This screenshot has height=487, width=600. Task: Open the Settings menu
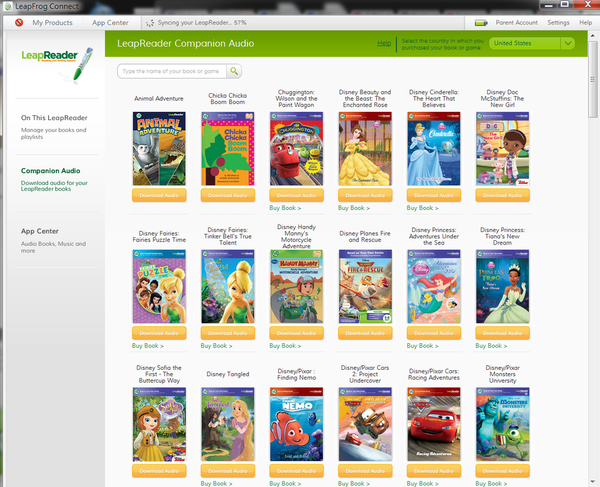pos(558,23)
